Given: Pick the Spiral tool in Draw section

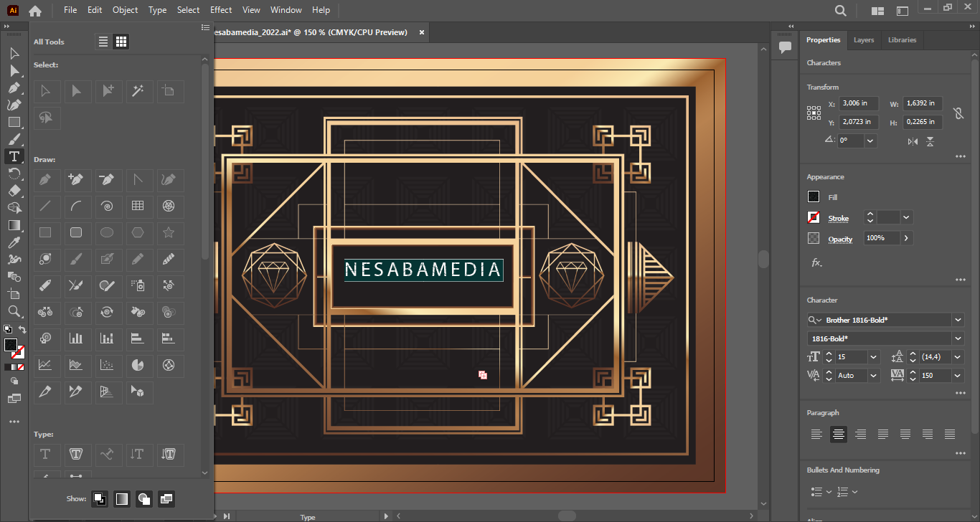Looking at the screenshot, I should click(106, 207).
